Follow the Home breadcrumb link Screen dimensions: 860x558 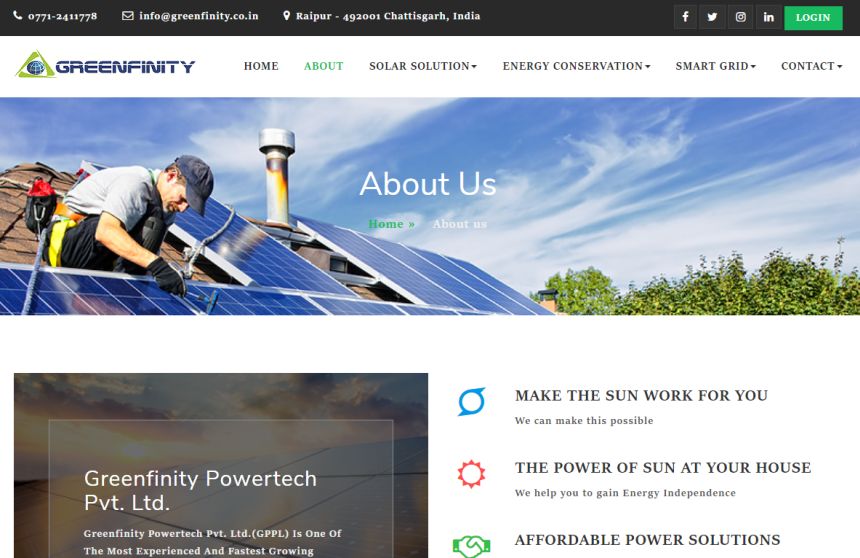pyautogui.click(x=391, y=224)
